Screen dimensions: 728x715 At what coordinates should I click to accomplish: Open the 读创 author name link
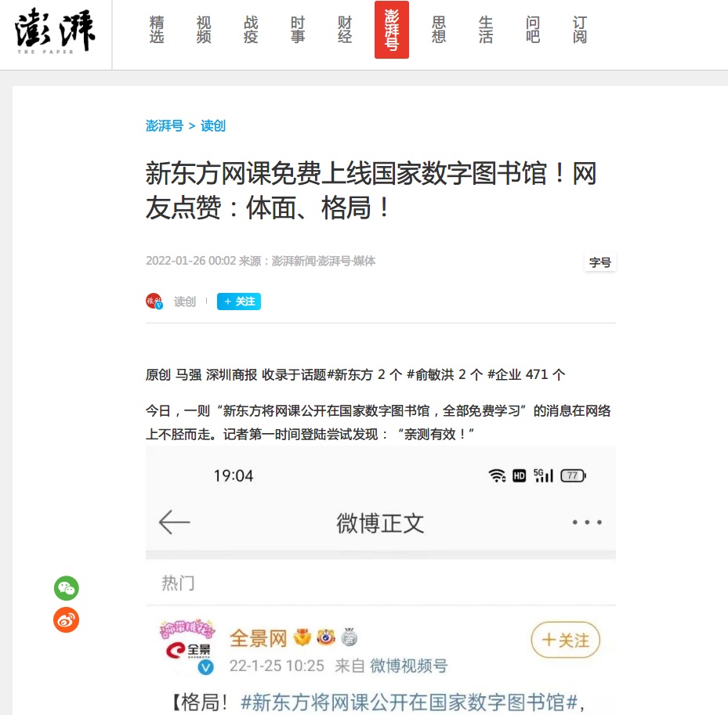[185, 302]
